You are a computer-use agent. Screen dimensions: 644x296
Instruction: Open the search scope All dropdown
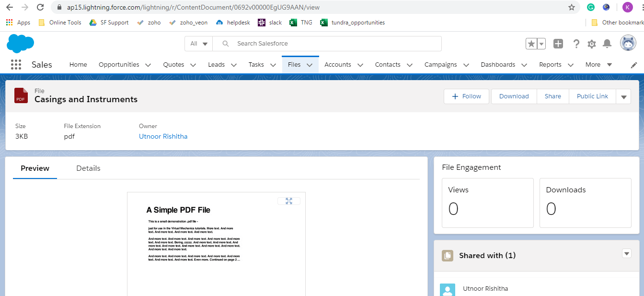point(198,43)
